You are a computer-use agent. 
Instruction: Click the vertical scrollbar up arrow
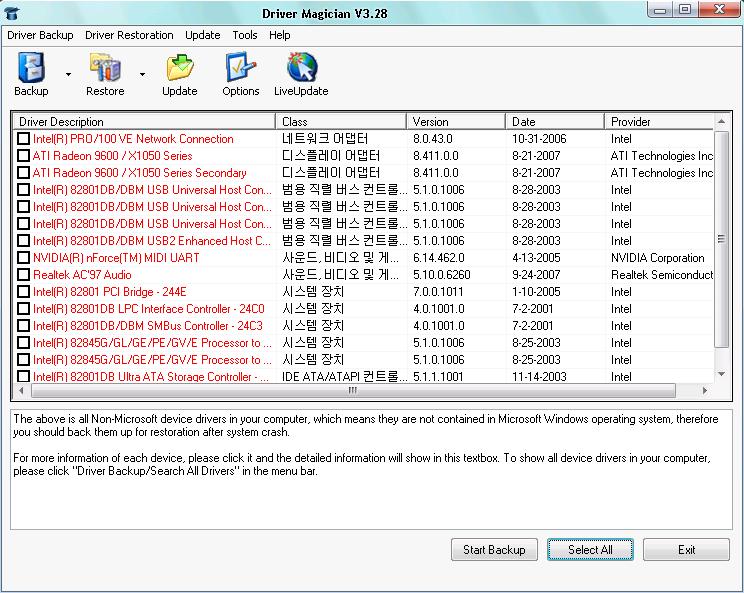(721, 121)
